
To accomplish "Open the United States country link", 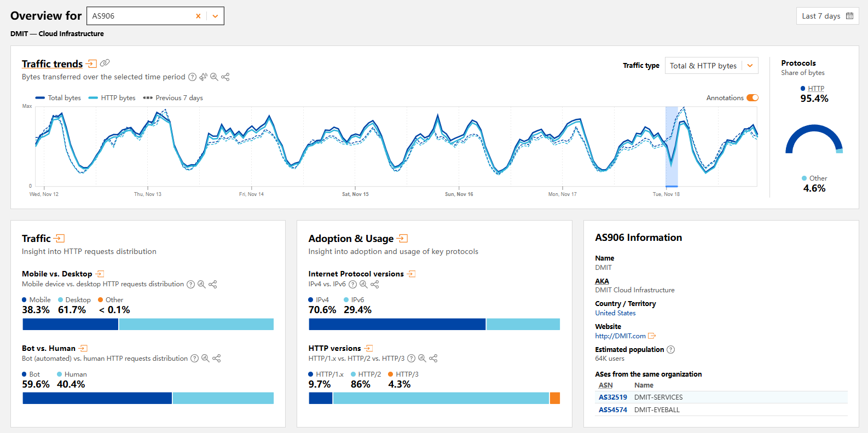I will (615, 313).
